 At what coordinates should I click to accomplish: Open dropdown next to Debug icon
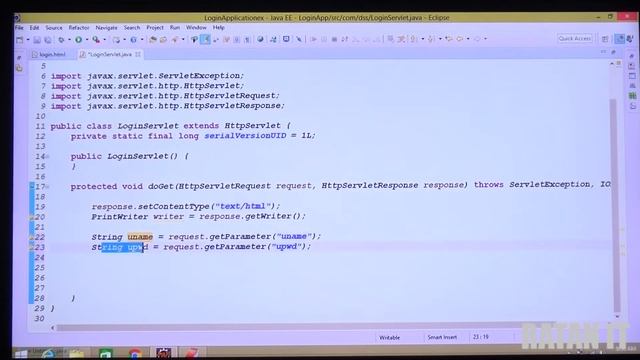[x=69, y=40]
